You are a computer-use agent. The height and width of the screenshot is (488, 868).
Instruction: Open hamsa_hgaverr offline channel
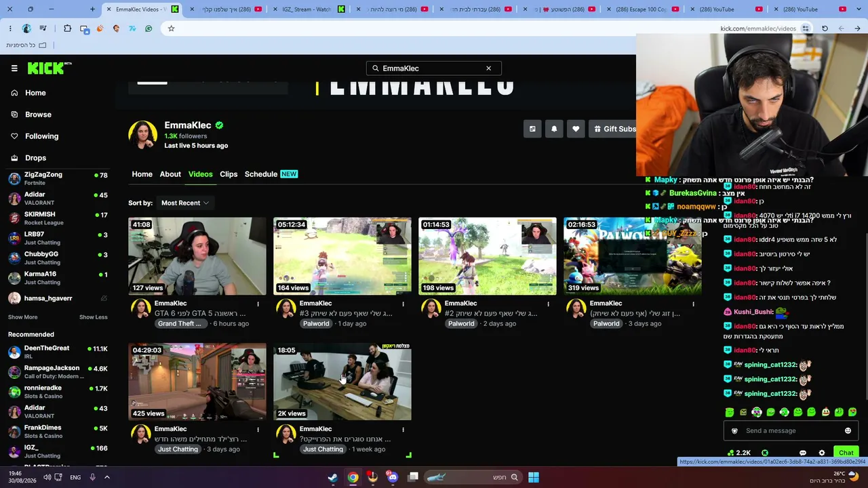point(58,298)
